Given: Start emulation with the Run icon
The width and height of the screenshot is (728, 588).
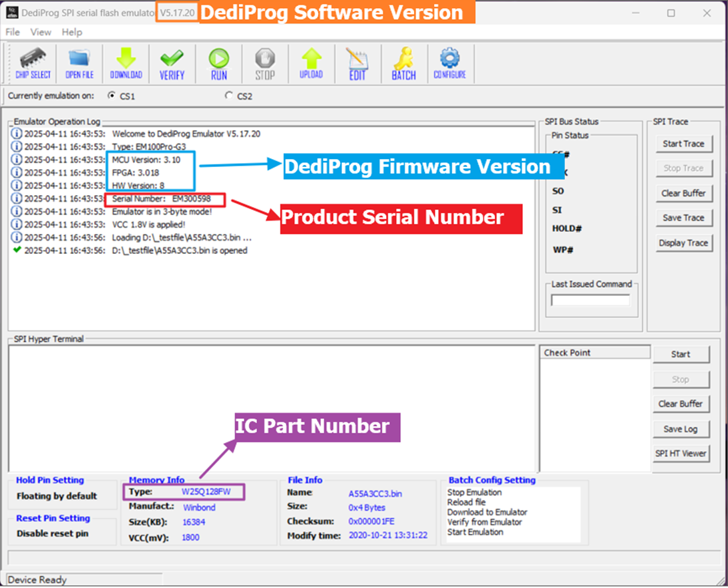Looking at the screenshot, I should pyautogui.click(x=218, y=63).
